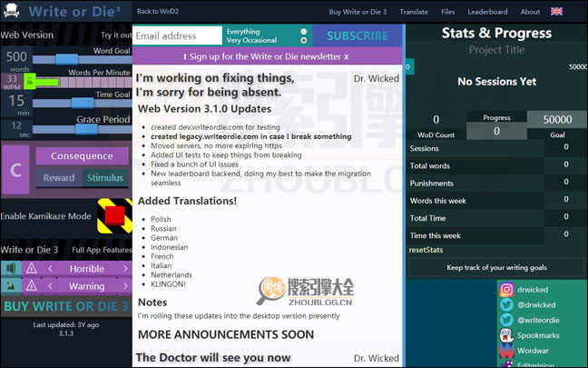Click the Project Title field
The width and height of the screenshot is (588, 368).
pyautogui.click(x=496, y=50)
